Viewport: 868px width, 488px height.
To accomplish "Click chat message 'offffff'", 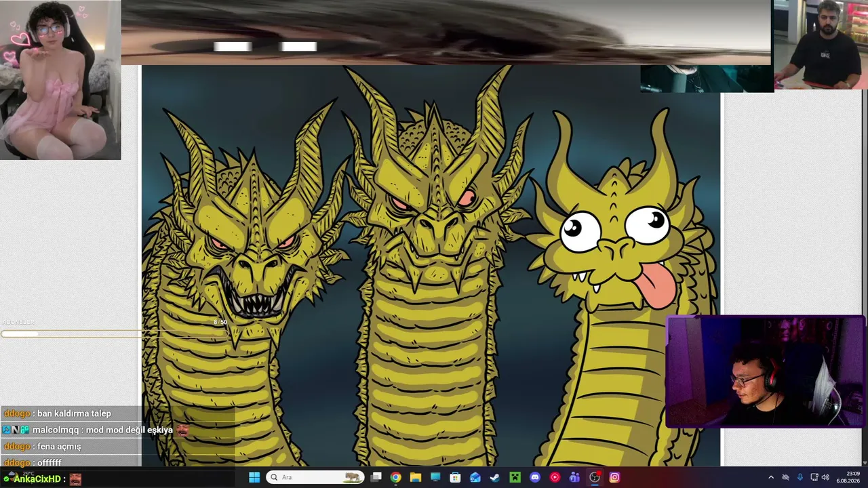I will 50,463.
